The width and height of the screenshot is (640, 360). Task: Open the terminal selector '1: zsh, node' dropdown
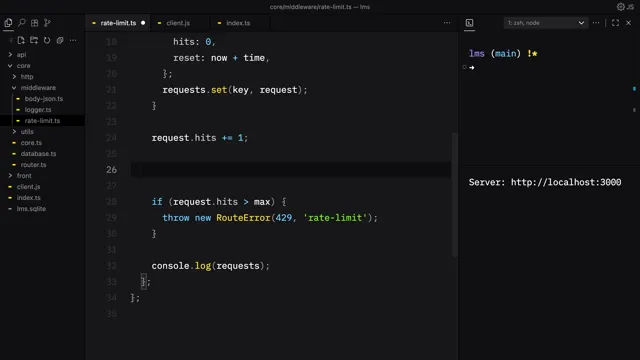(546, 23)
